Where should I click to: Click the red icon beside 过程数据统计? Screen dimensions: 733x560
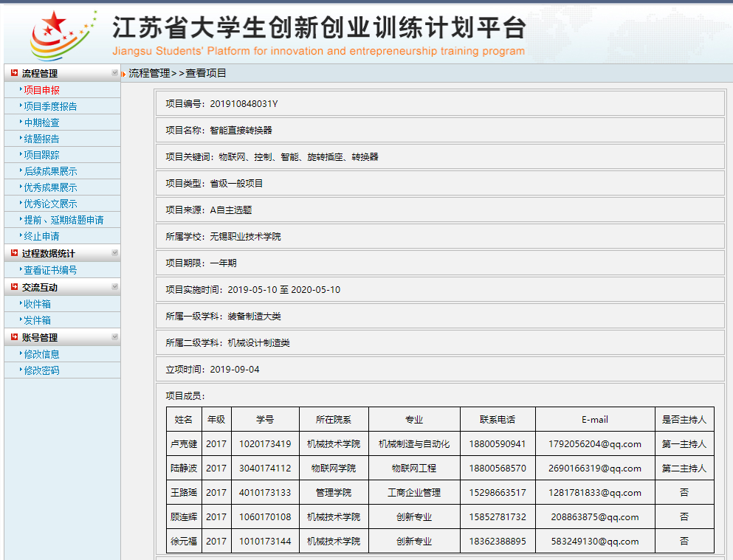(x=14, y=253)
